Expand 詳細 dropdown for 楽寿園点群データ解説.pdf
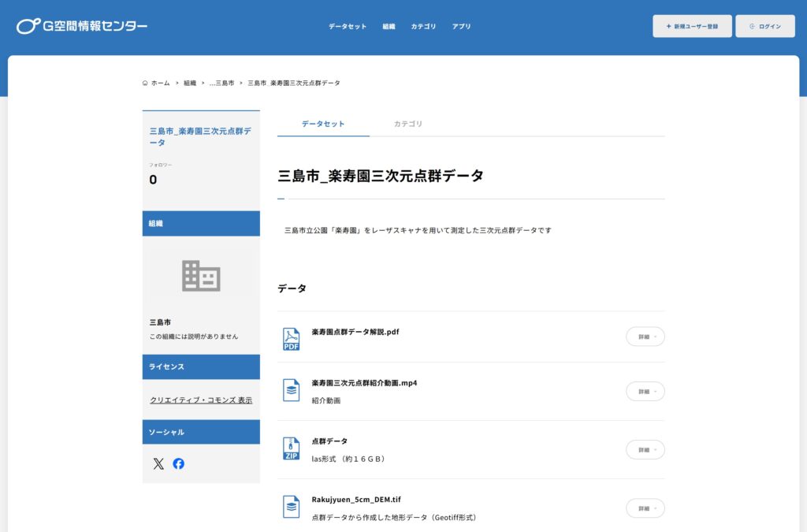 coord(645,337)
